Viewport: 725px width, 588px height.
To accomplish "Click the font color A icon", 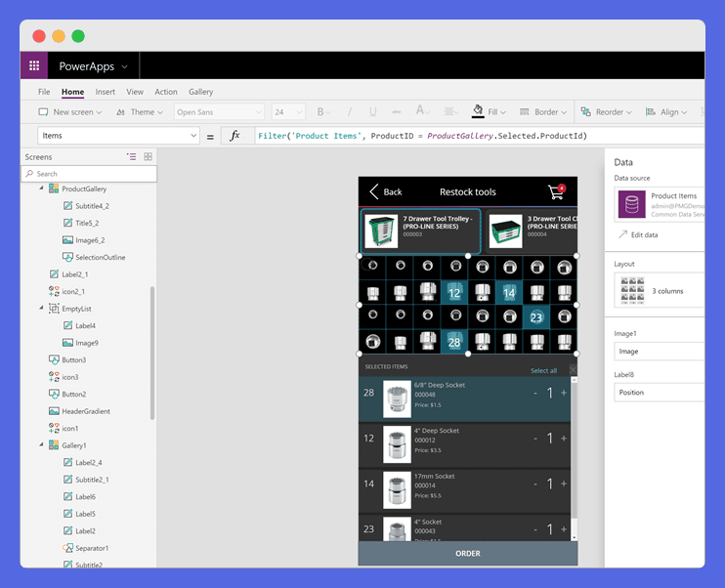I will 420,110.
